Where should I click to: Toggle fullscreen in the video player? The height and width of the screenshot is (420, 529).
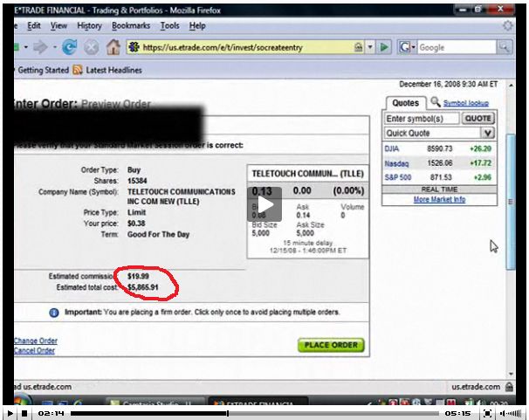tap(487, 413)
